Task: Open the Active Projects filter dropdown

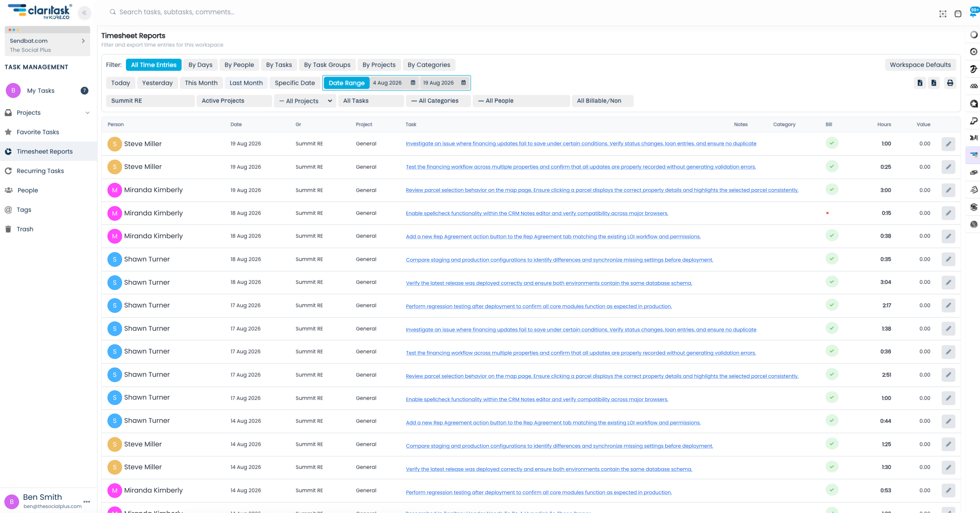Action: 234,101
